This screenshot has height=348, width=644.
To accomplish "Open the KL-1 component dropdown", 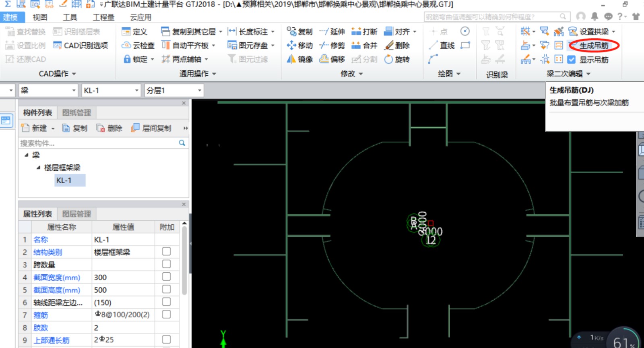I will tap(111, 91).
